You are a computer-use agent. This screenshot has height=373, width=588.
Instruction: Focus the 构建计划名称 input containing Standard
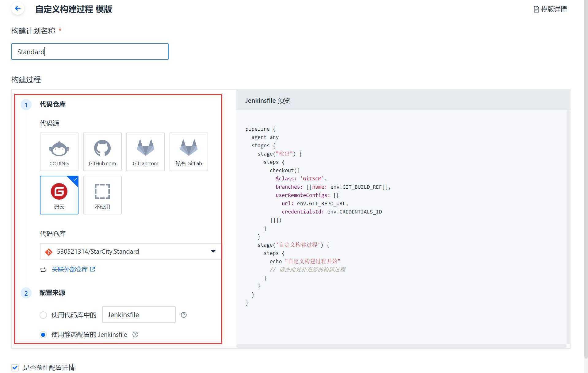point(90,52)
